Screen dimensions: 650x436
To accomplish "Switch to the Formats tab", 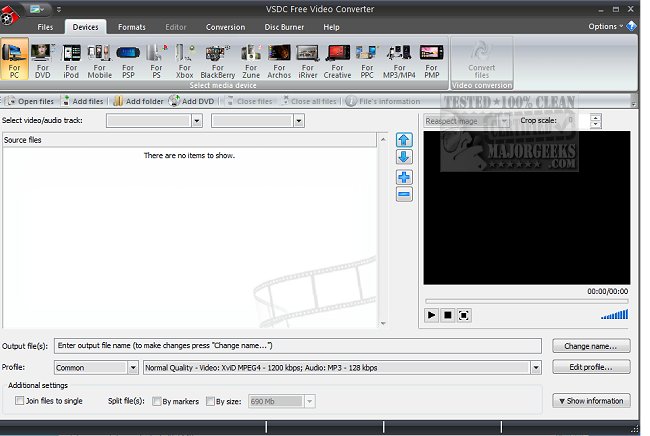I will point(132,27).
